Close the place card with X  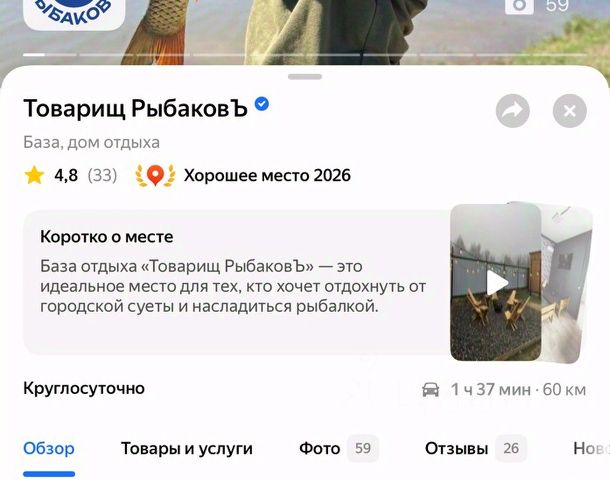[x=570, y=111]
